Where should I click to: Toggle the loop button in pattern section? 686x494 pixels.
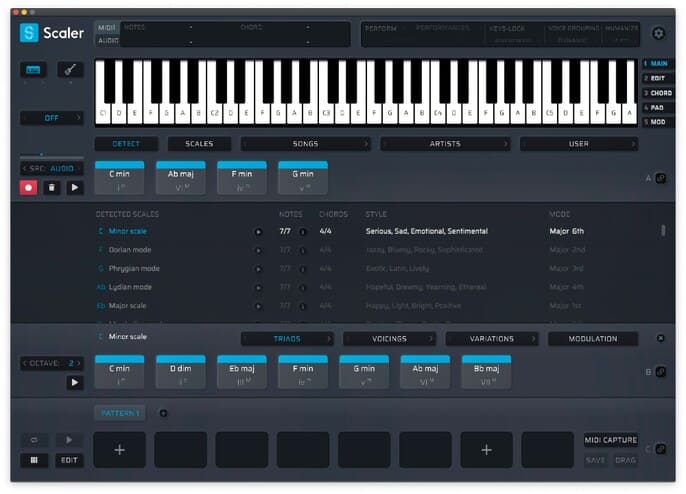pyautogui.click(x=32, y=439)
